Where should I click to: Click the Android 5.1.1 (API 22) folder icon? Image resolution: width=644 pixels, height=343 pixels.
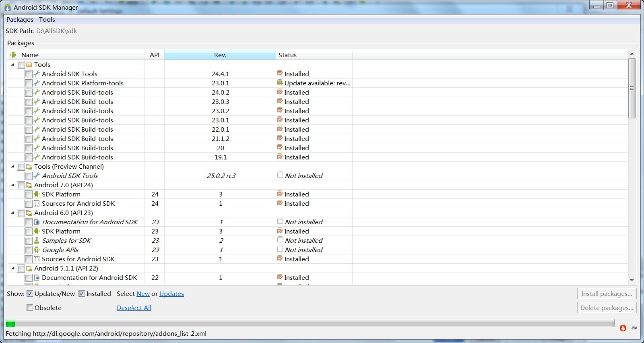point(29,268)
